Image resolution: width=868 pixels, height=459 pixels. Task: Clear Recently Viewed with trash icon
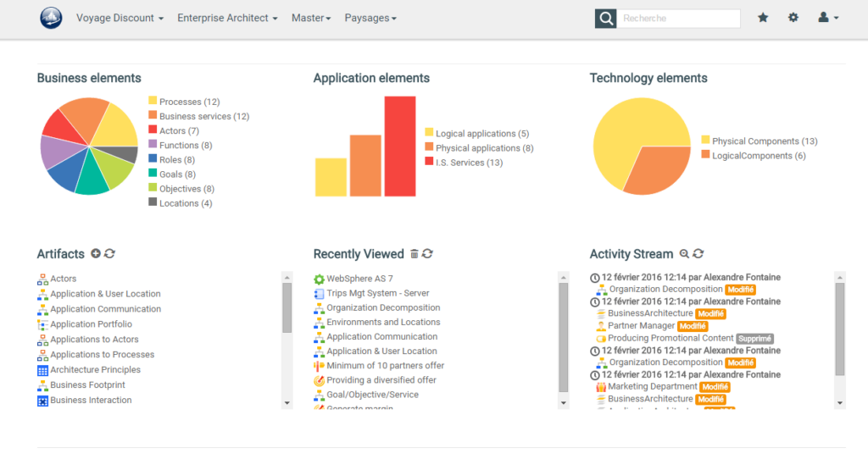click(x=414, y=254)
